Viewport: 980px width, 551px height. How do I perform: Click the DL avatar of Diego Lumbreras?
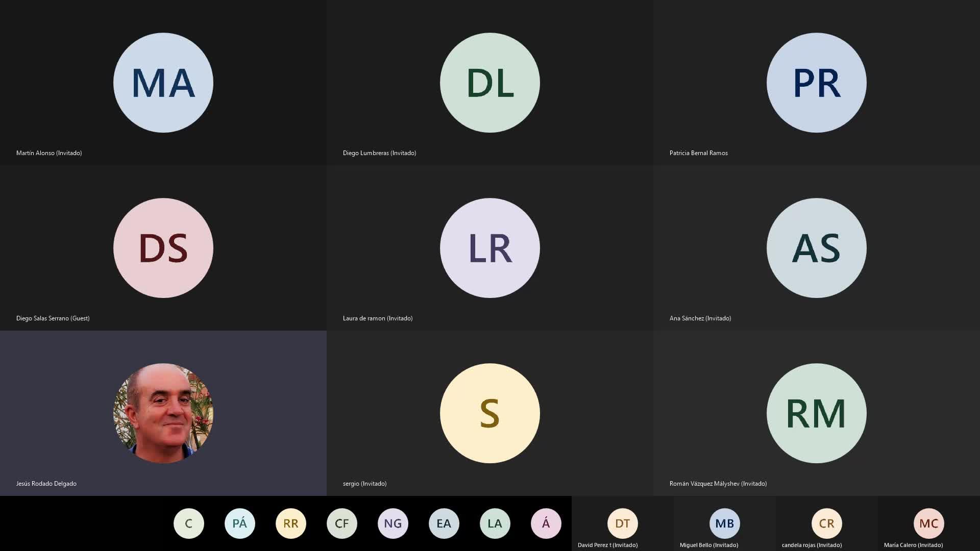click(490, 83)
